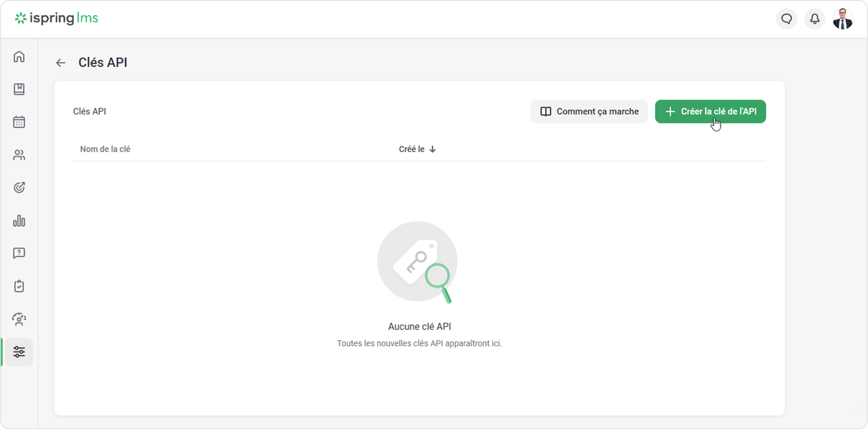Open the clipboard checklist sidebar icon
Screen dimensions: 868x429
tap(19, 286)
